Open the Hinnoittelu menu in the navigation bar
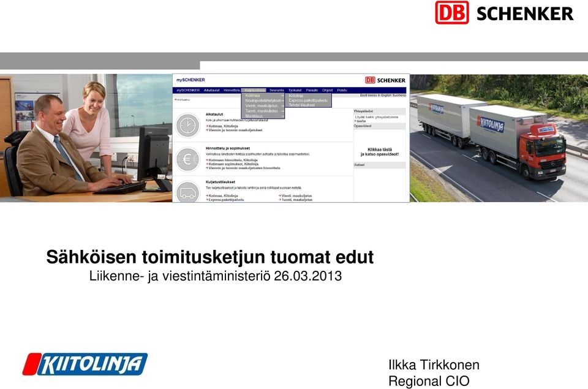This screenshot has width=588, height=389. [232, 91]
